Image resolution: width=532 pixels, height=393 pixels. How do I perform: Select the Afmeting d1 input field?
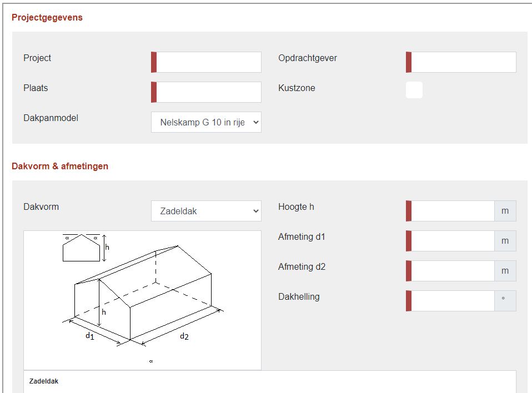click(452, 241)
